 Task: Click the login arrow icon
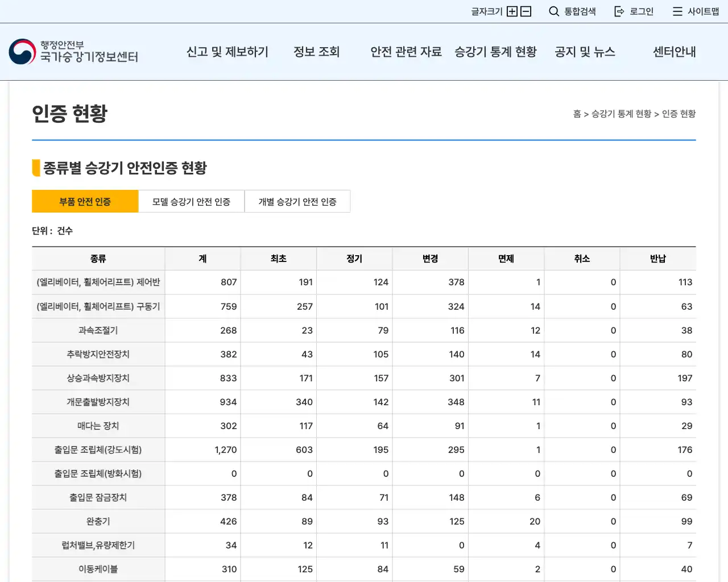point(619,11)
